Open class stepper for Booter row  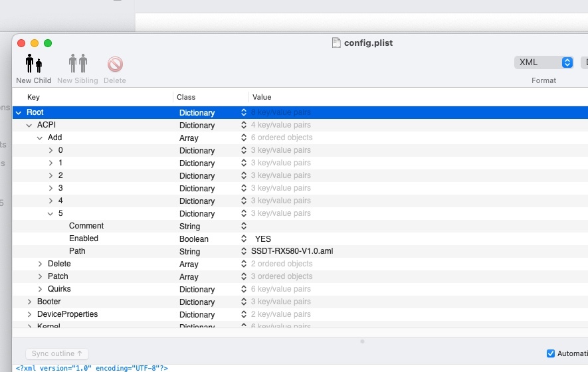pyautogui.click(x=244, y=302)
